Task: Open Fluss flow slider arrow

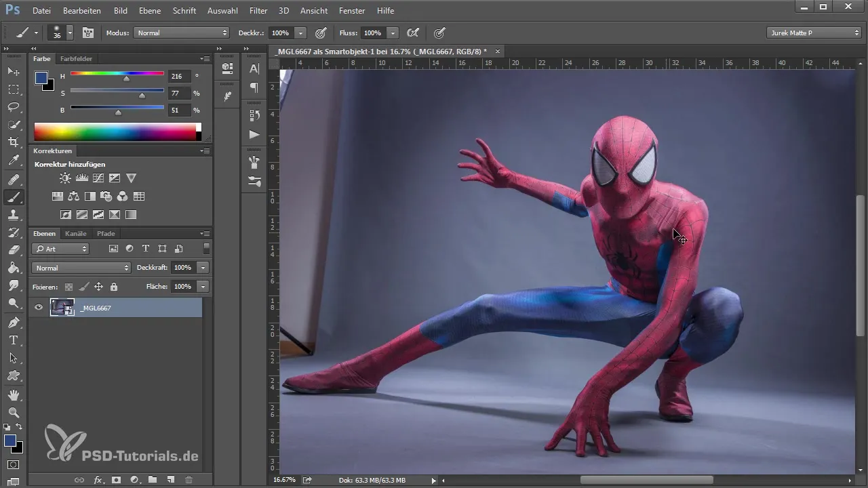Action: pos(393,33)
